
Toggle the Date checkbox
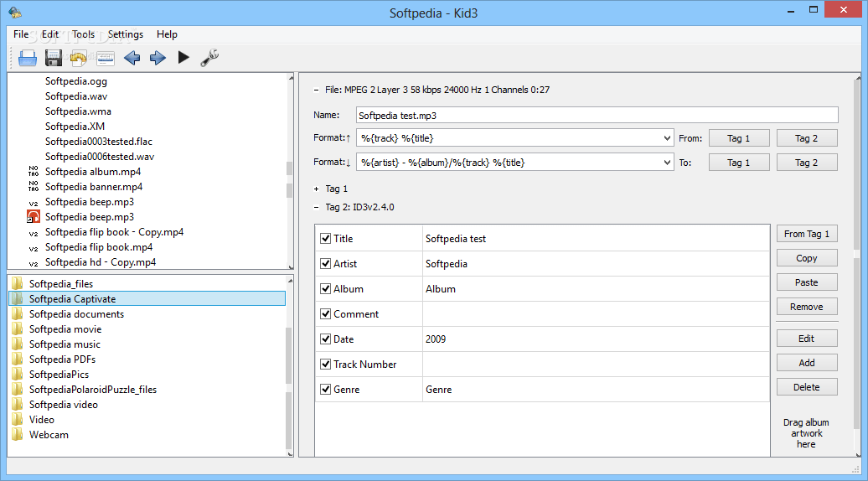325,339
